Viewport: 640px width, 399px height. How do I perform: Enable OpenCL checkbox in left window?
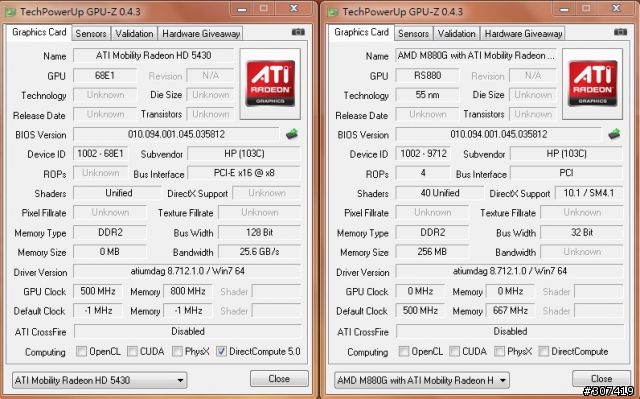81,351
